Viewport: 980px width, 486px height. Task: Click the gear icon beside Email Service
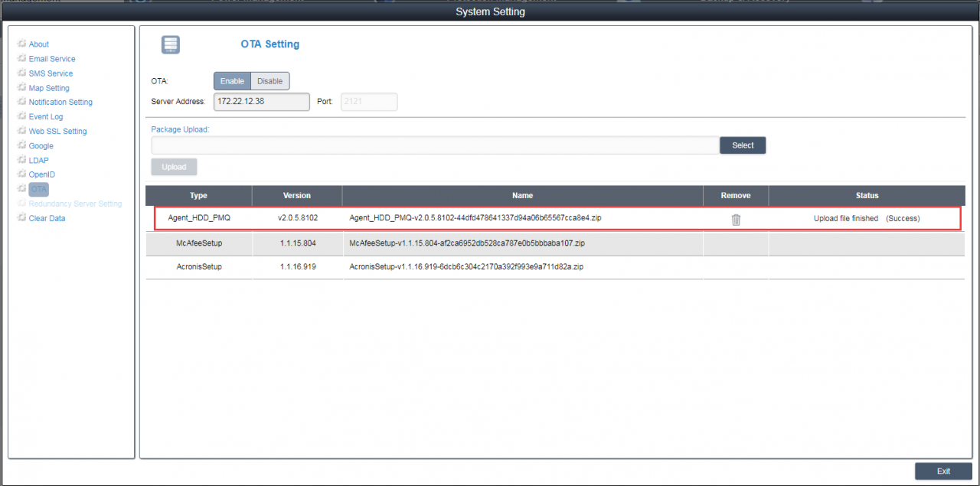pyautogui.click(x=21, y=59)
